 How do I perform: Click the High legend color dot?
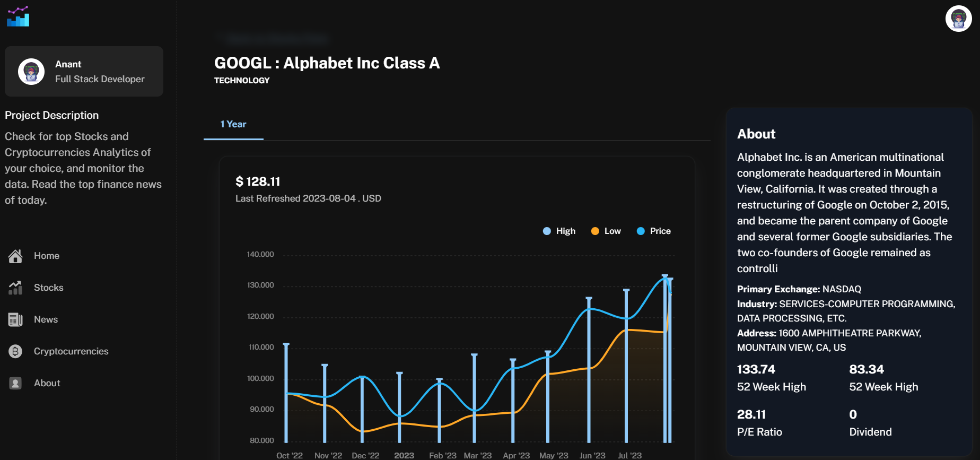tap(547, 231)
